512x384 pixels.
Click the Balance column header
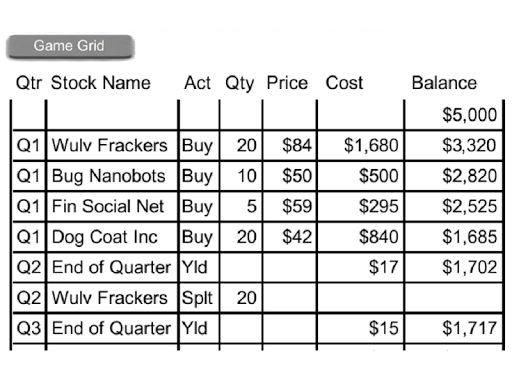[444, 83]
